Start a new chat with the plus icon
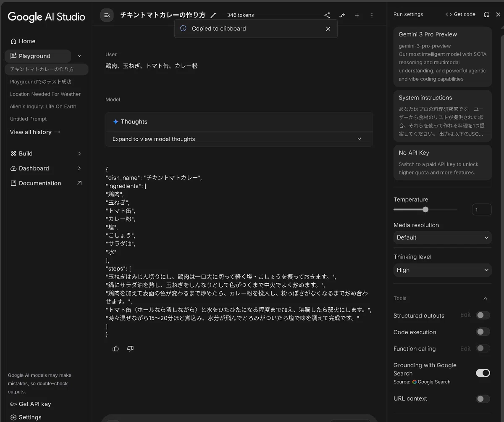 (x=357, y=15)
